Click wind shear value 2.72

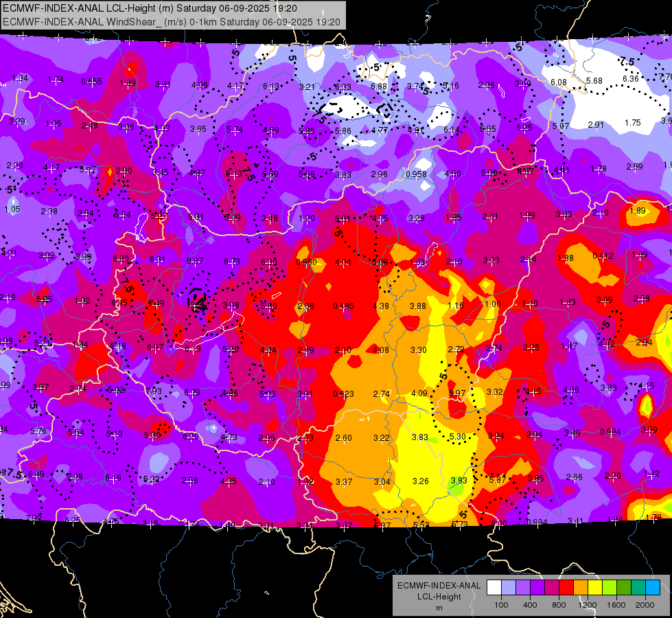pyautogui.click(x=456, y=349)
